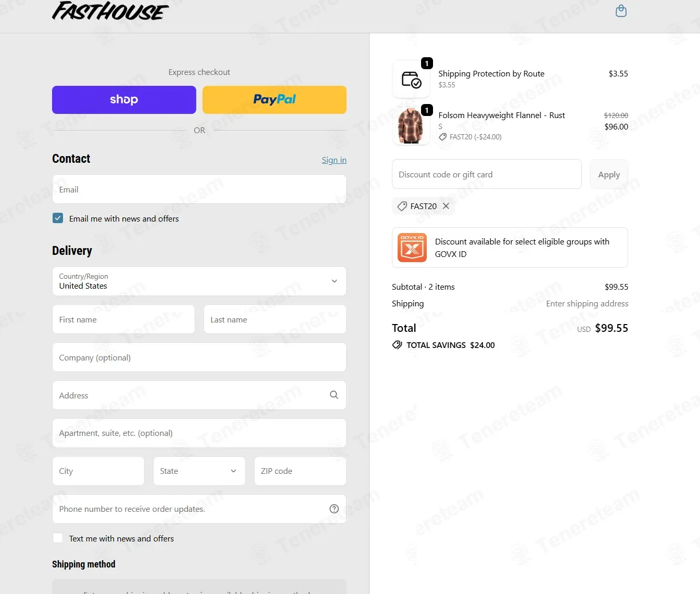The width and height of the screenshot is (700, 594).
Task: Click the Company (optional) field
Action: click(199, 357)
